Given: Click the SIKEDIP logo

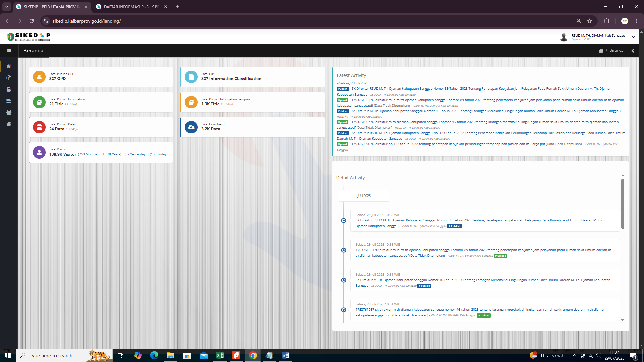Looking at the screenshot, I should point(29,37).
